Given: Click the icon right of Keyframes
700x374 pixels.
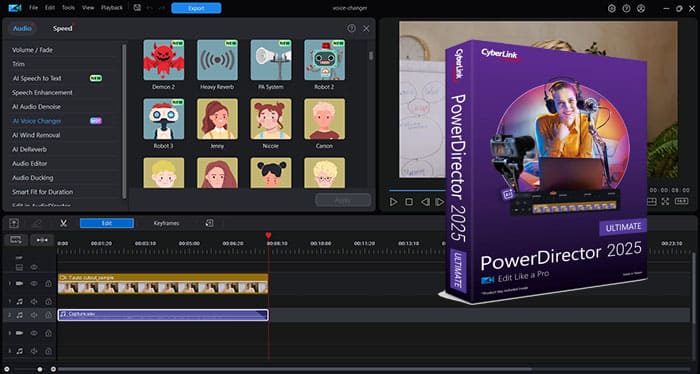Looking at the screenshot, I should [x=209, y=223].
